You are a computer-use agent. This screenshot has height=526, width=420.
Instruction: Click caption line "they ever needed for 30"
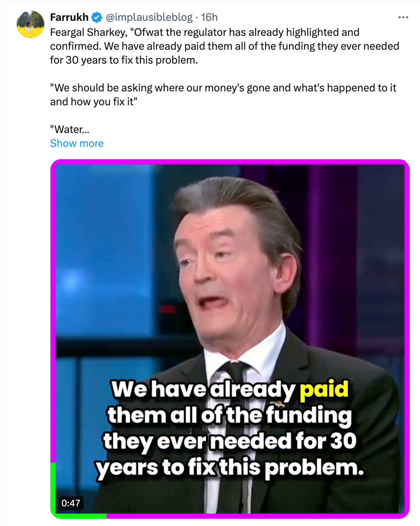pos(230,441)
